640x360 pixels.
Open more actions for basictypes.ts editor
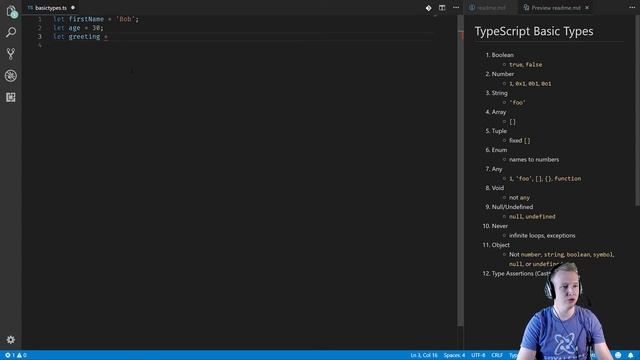point(456,8)
